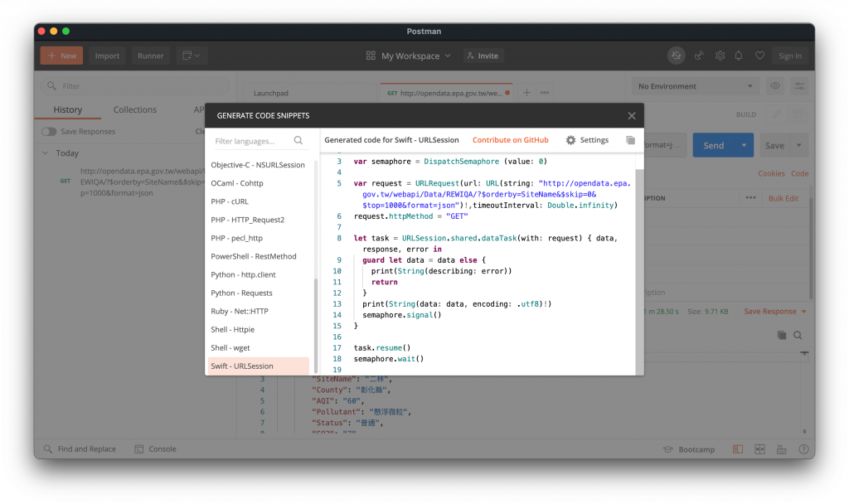Open Send button dropdown arrow
The width and height of the screenshot is (849, 504).
[744, 145]
